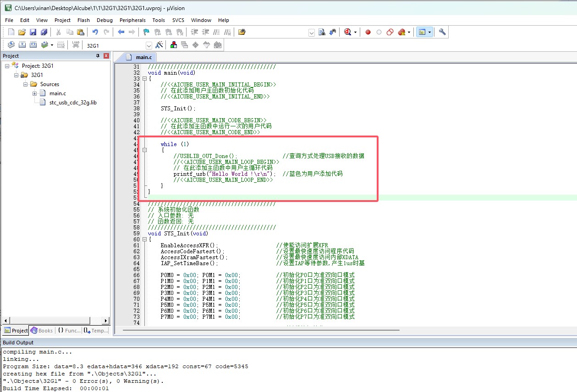This screenshot has height=392, width=577.
Task: Open the Peripherals menu
Action: pos(132,20)
